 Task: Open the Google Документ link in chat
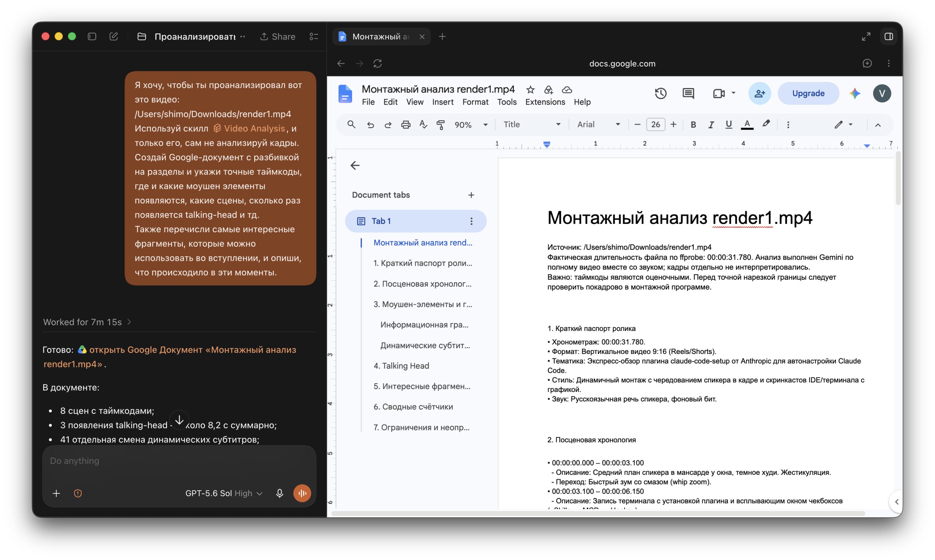point(169,357)
